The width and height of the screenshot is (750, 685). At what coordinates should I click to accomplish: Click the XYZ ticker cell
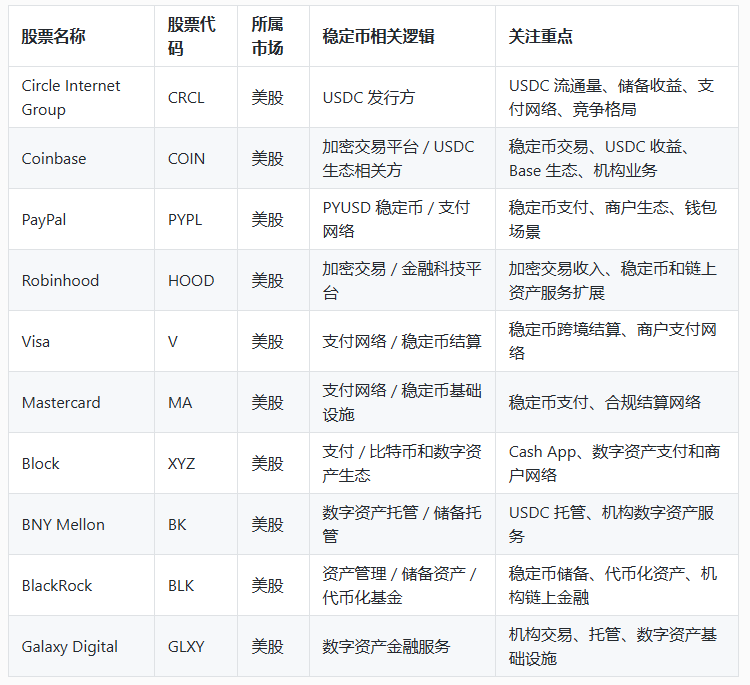[x=196, y=463]
